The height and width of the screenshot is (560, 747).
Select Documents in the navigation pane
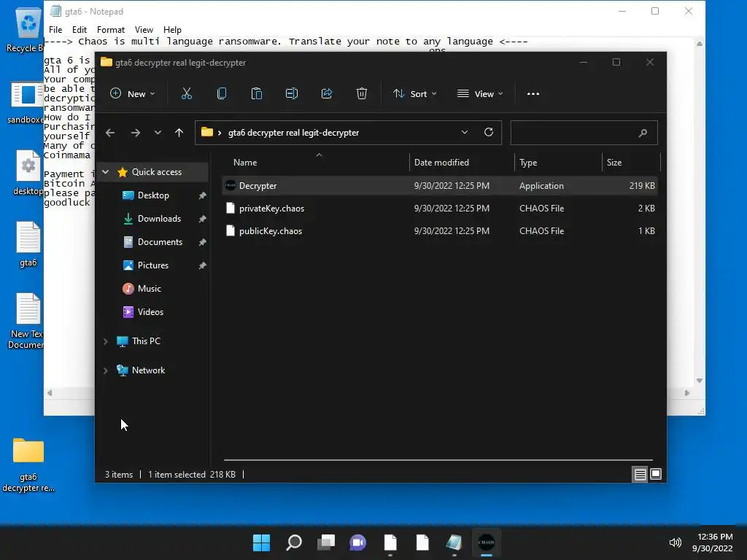[153, 242]
